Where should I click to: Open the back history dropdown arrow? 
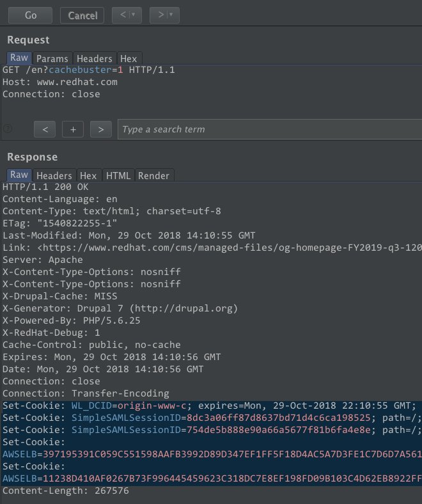(134, 15)
